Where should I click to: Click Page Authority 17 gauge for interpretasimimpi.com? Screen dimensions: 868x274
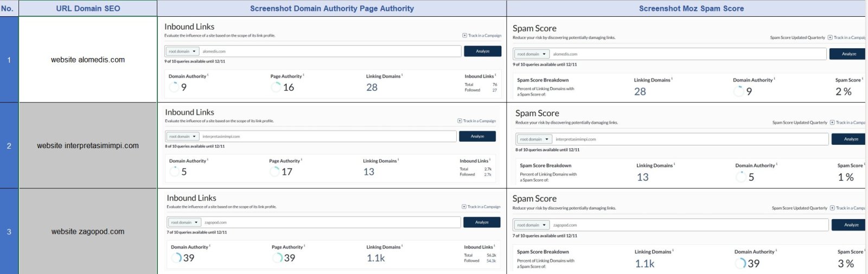tap(275, 171)
